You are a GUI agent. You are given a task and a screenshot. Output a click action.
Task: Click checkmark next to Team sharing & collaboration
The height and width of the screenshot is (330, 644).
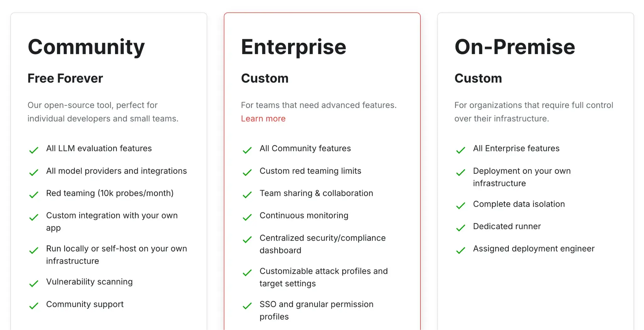(x=247, y=195)
